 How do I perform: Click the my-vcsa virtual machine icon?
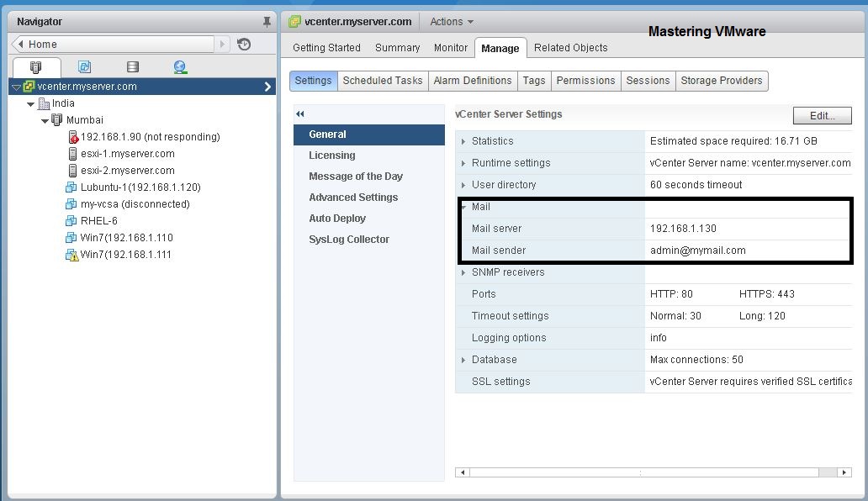71,204
